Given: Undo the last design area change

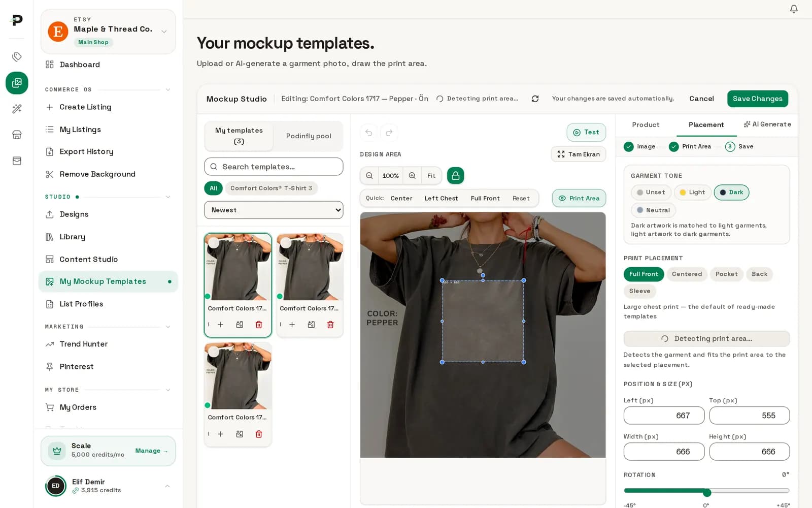Looking at the screenshot, I should pyautogui.click(x=369, y=133).
